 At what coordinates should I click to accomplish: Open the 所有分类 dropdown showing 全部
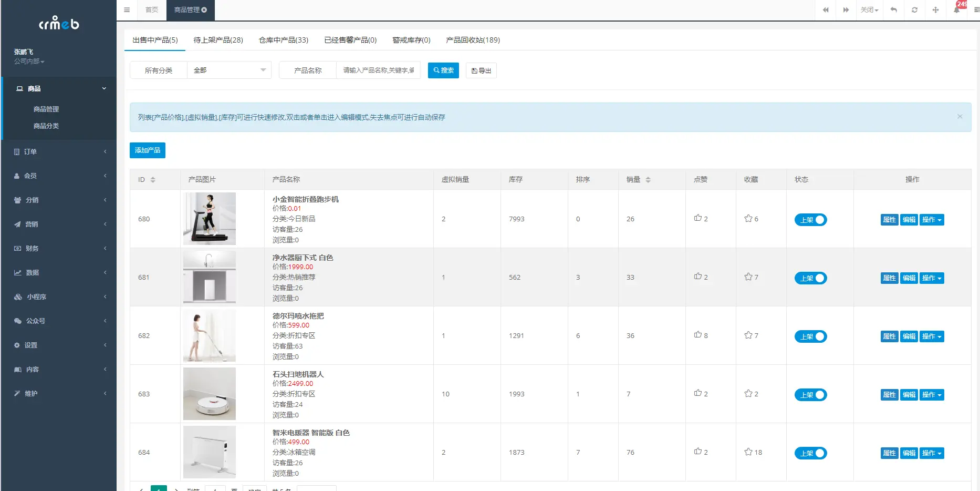click(x=230, y=70)
